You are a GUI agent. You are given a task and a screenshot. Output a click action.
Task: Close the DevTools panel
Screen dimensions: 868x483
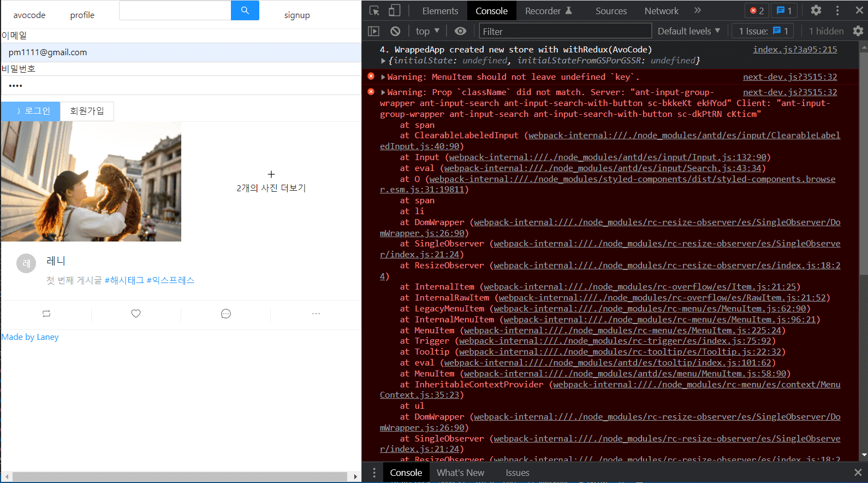[x=859, y=10]
